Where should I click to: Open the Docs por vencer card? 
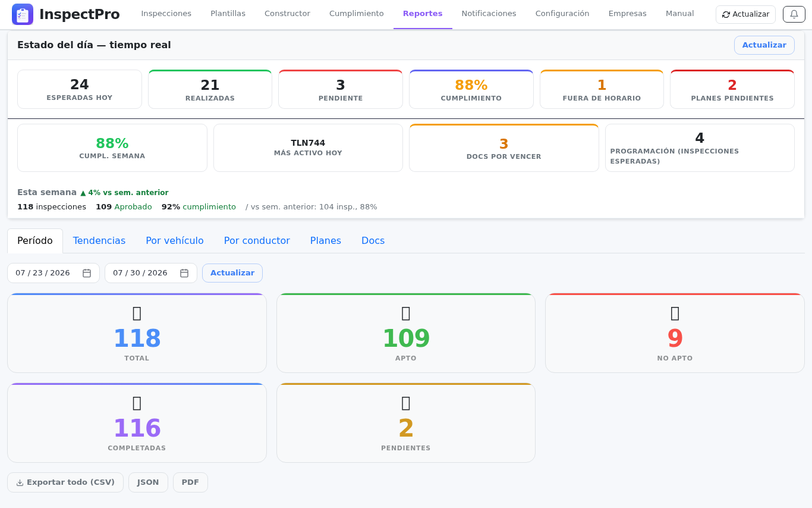coord(504,148)
